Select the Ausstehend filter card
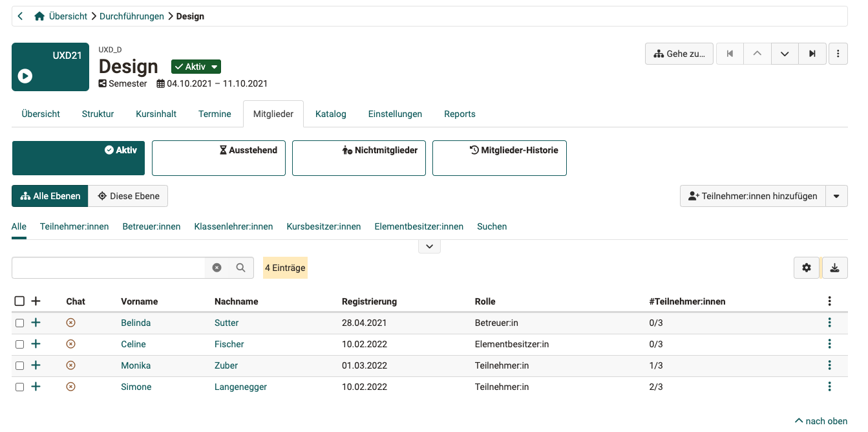868x432 pixels. point(218,158)
